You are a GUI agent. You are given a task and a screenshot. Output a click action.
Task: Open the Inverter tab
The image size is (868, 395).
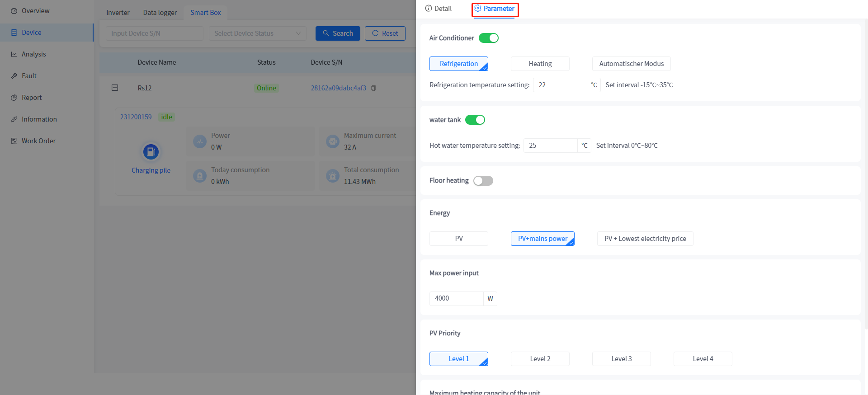pos(118,13)
